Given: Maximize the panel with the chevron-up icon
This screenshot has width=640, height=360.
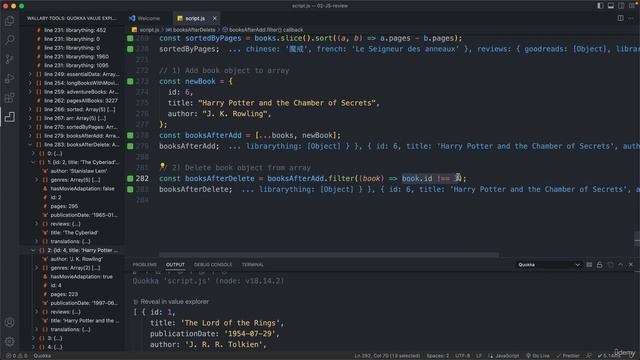Looking at the screenshot, I should 620,264.
